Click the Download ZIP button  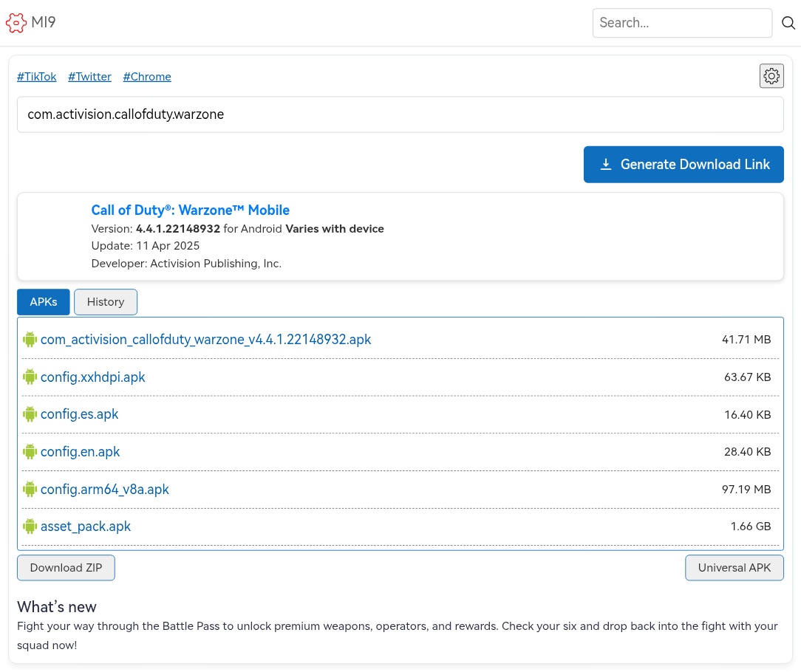click(66, 568)
